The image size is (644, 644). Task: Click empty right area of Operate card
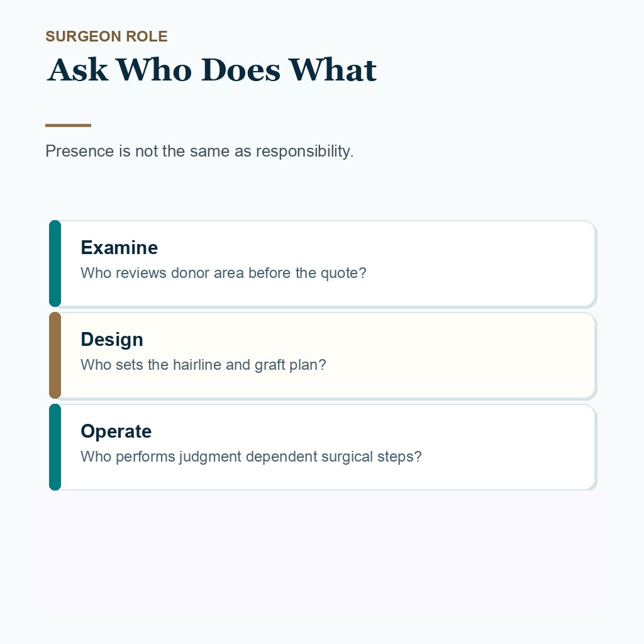513,447
